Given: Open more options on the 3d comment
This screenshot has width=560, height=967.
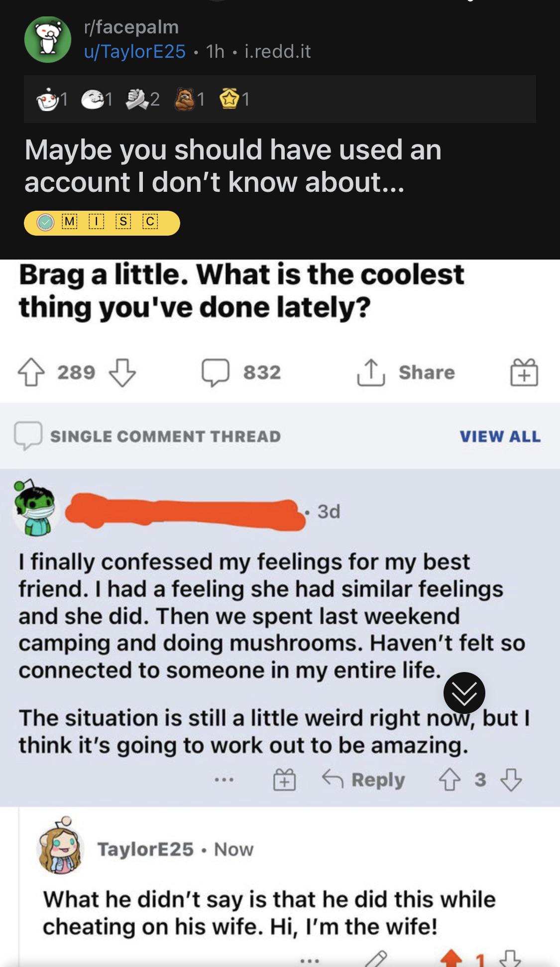Looking at the screenshot, I should coord(224,780).
